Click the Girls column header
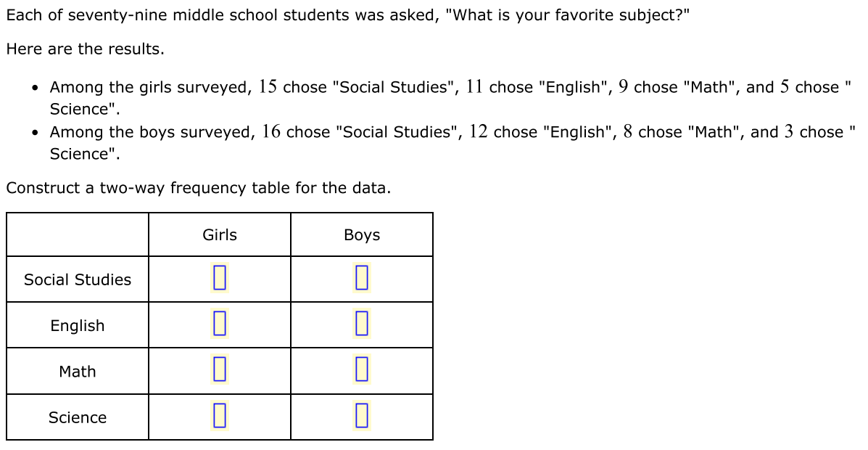 pos(220,234)
